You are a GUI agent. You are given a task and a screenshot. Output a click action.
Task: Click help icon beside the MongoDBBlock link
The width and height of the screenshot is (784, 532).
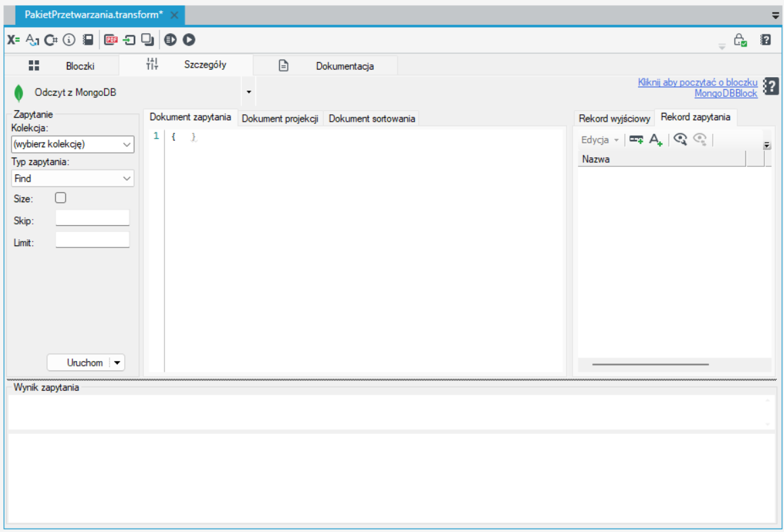tap(771, 86)
